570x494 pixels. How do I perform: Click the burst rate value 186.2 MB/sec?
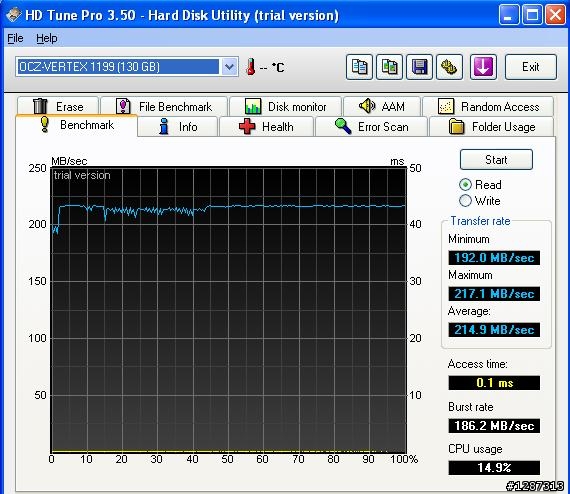[x=494, y=426]
